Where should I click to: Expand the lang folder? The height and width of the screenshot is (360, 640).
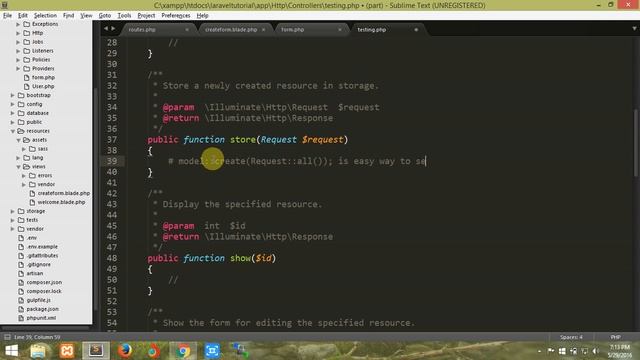pyautogui.click(x=18, y=158)
